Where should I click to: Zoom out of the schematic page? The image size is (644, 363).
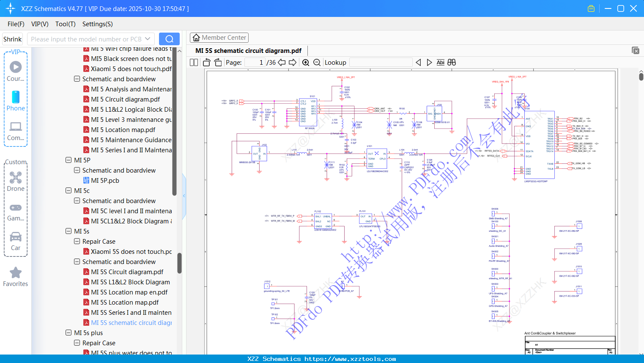point(316,62)
